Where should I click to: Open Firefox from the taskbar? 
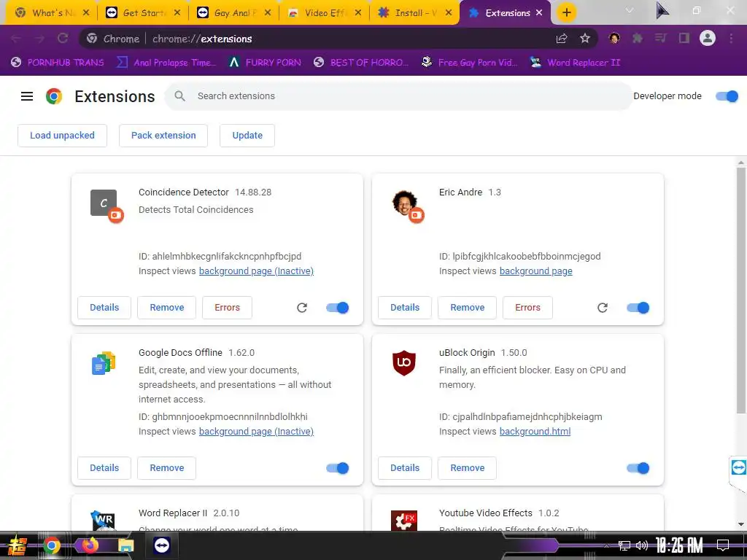pyautogui.click(x=90, y=545)
